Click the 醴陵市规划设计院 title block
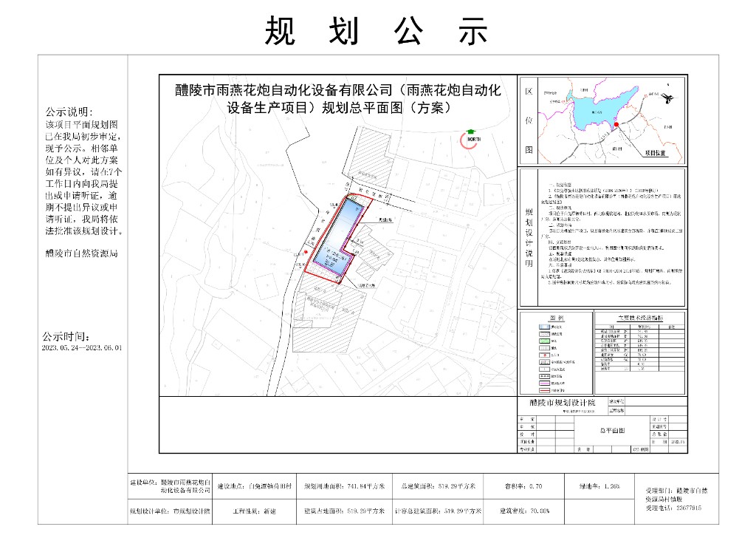The width and height of the screenshot is (756, 535). tap(562, 402)
